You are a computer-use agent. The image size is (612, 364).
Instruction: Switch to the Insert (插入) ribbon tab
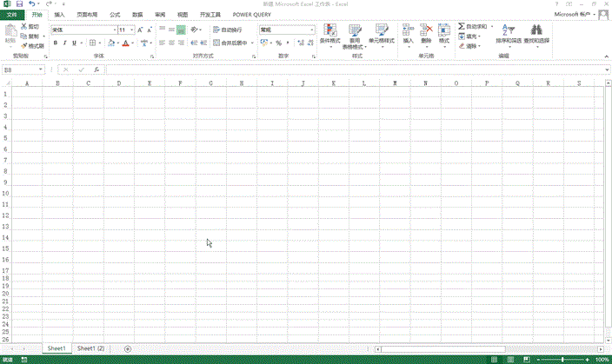point(59,15)
